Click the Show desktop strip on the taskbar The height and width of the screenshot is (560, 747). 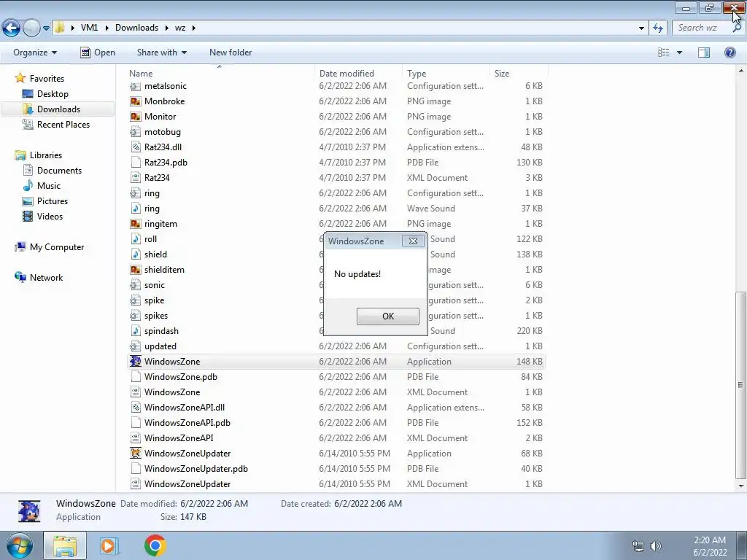pyautogui.click(x=742, y=545)
